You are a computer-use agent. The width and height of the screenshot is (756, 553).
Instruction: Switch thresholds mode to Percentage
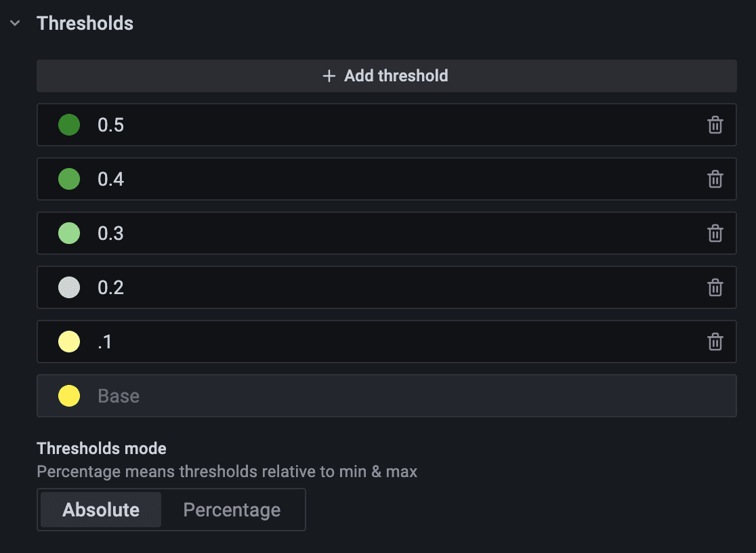(232, 510)
